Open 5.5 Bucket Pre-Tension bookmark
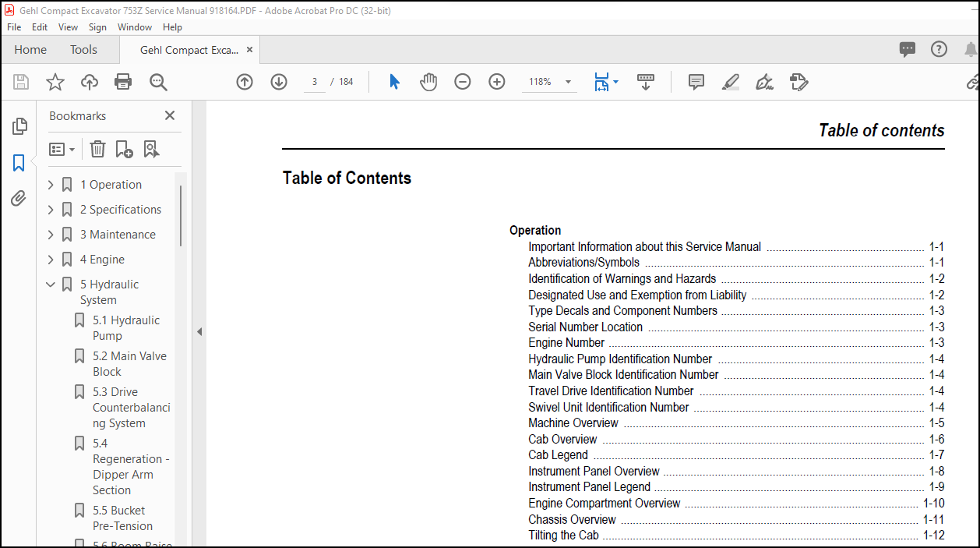 [122, 518]
